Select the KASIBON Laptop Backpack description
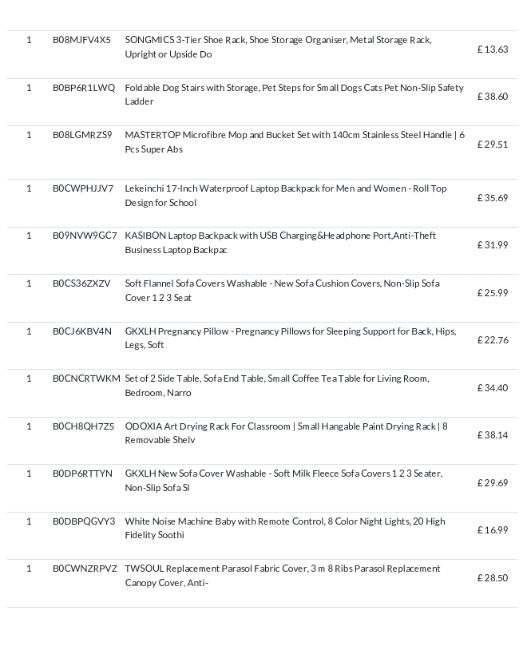 280,243
